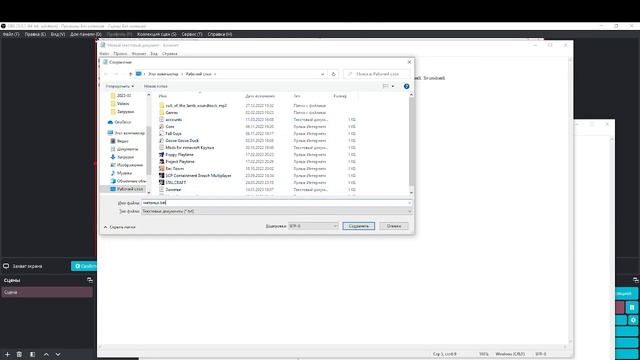Screen dimensions: 640x360
Task: Open the Help menu in OBS menu bar
Action: (x=220, y=34)
